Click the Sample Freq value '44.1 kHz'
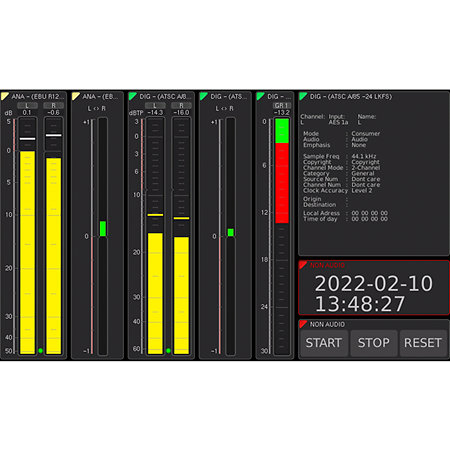 [364, 156]
